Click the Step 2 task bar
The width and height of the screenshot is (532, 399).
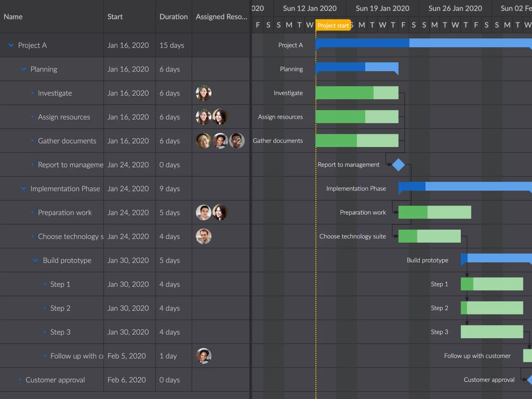click(x=492, y=308)
